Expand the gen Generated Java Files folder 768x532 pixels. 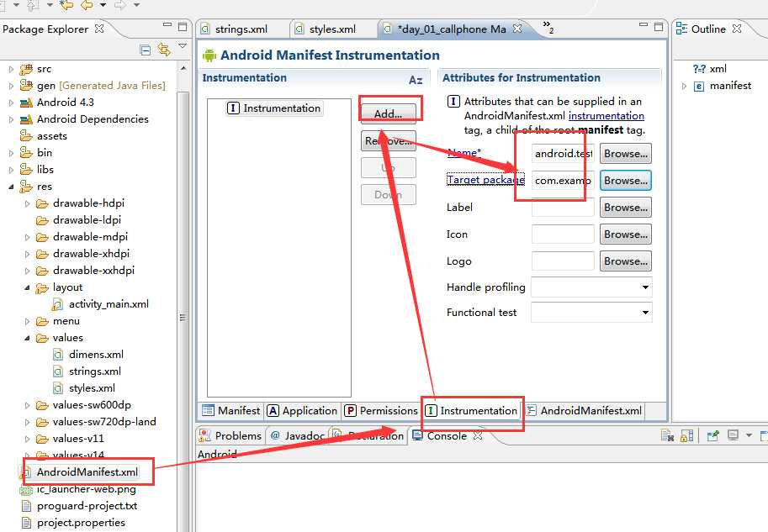click(11, 86)
